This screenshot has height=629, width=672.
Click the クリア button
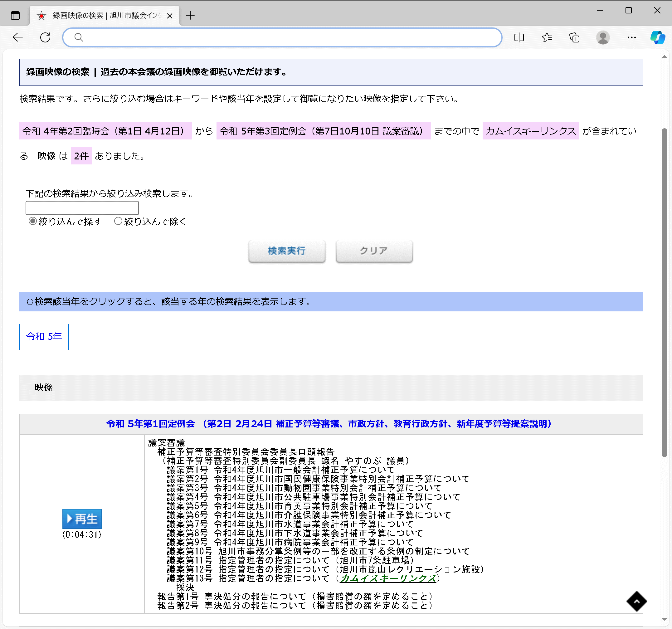(x=374, y=251)
